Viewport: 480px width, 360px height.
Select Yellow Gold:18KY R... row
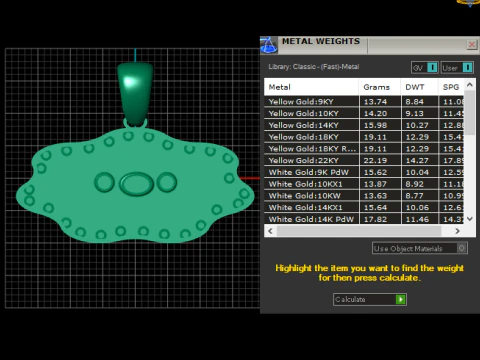point(364,149)
